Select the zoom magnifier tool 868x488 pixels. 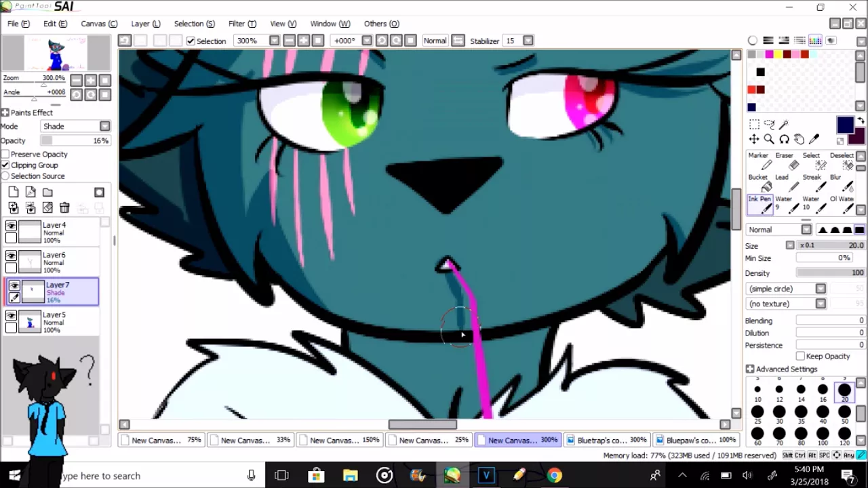click(769, 139)
